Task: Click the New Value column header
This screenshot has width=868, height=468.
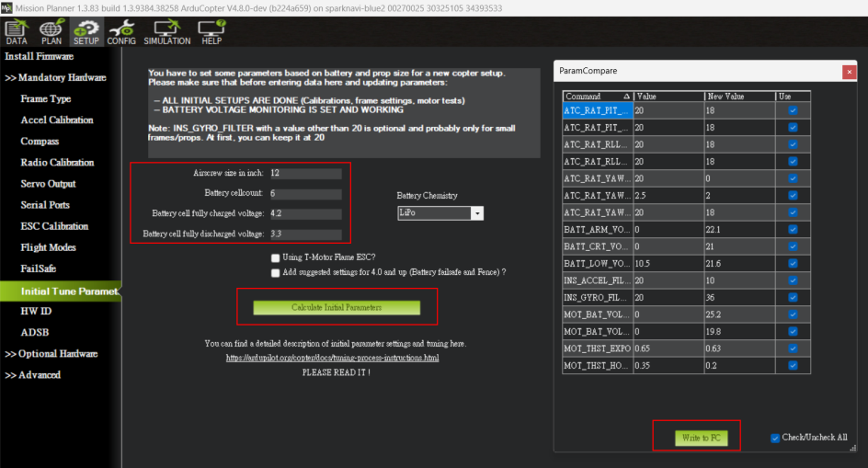Action: point(739,97)
